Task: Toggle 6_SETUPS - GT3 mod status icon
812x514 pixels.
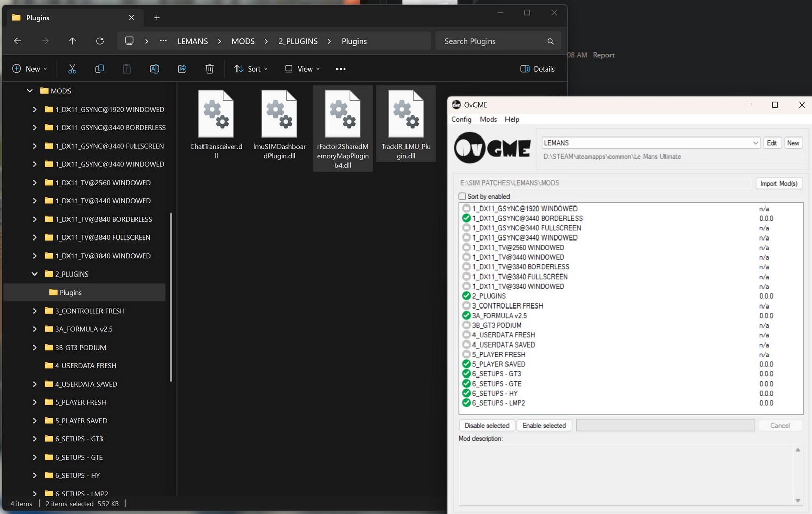Action: [x=466, y=374]
